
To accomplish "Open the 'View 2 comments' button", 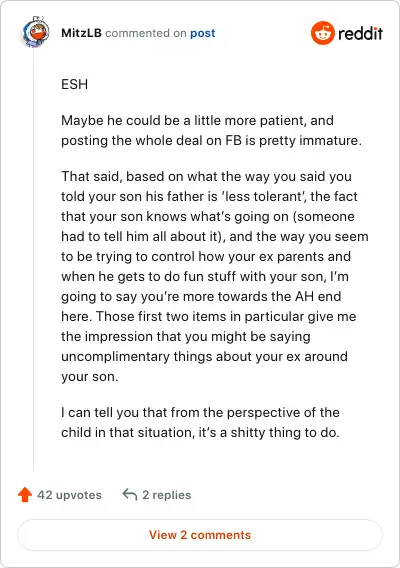I will 200,535.
